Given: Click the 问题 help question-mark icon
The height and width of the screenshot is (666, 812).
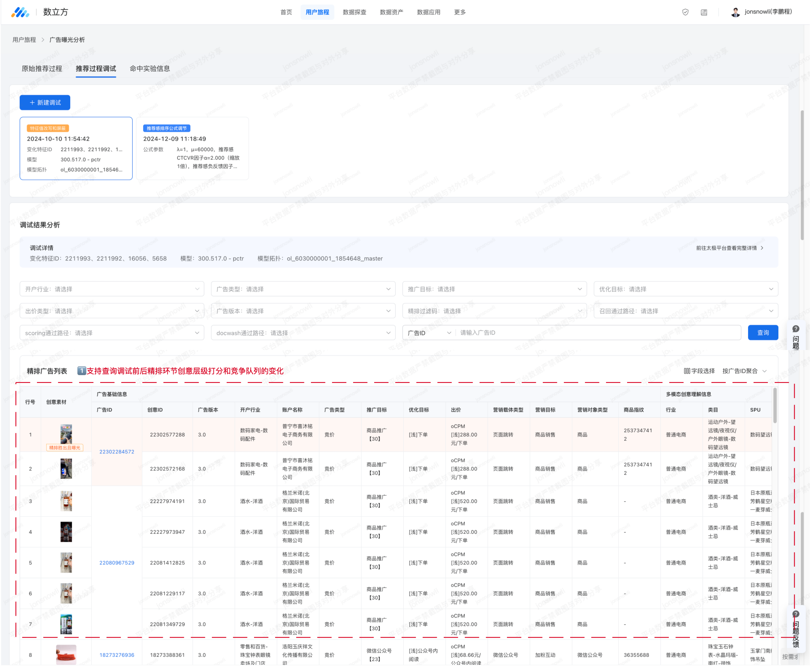Looking at the screenshot, I should pos(796,329).
